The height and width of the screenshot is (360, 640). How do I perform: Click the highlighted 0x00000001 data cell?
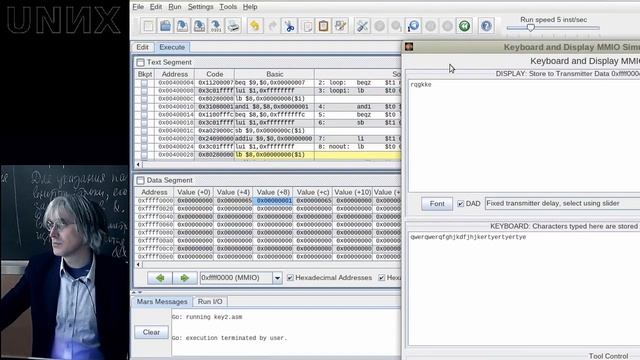click(x=273, y=201)
